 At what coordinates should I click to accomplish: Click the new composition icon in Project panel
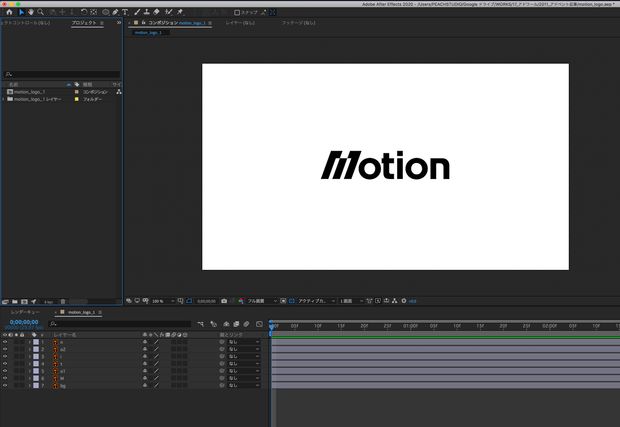pos(24,302)
